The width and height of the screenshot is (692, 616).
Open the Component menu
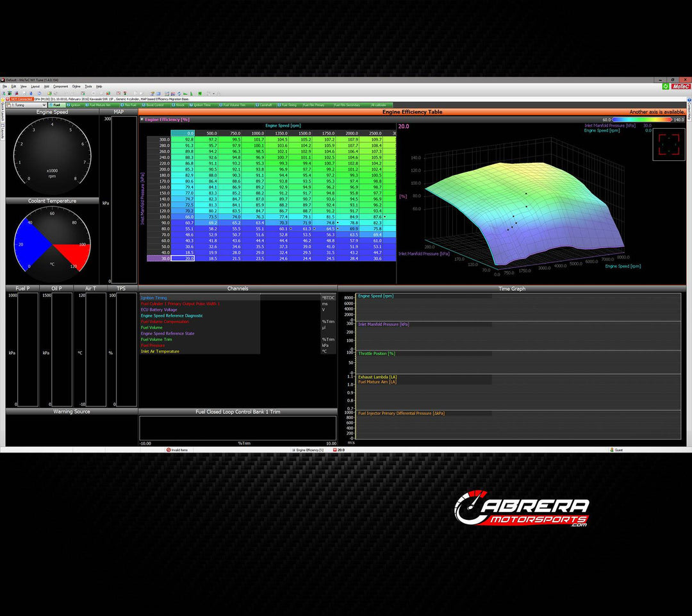(62, 86)
